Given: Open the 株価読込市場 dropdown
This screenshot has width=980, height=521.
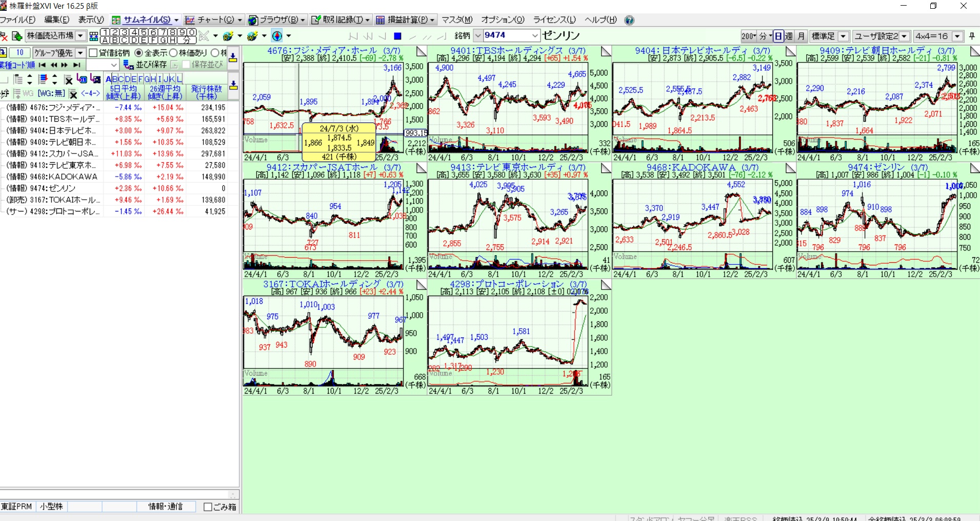Looking at the screenshot, I should click(x=81, y=36).
